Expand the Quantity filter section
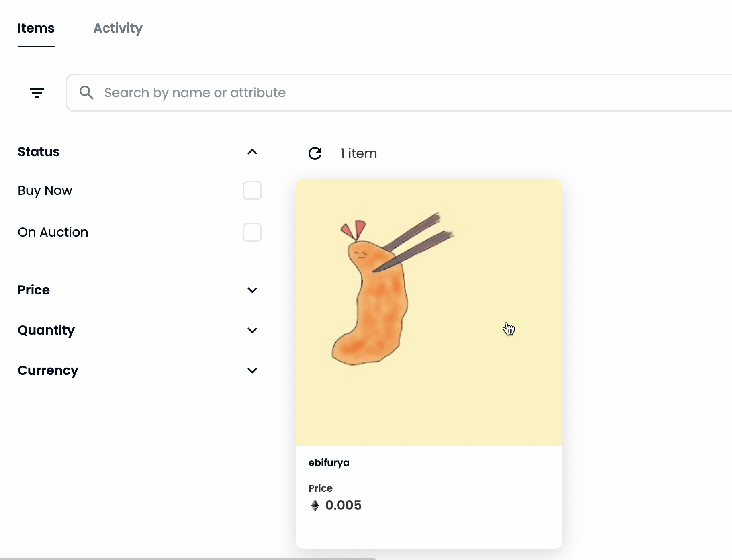 252,330
